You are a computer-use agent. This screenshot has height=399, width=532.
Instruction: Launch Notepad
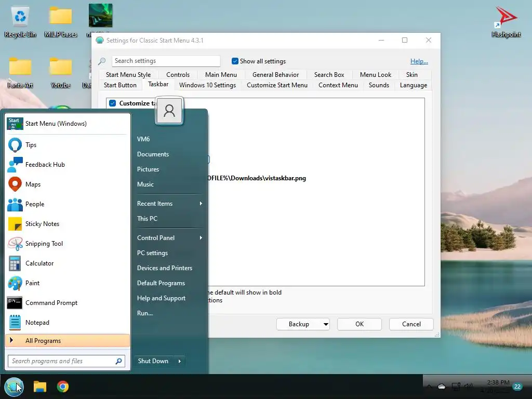(68, 322)
